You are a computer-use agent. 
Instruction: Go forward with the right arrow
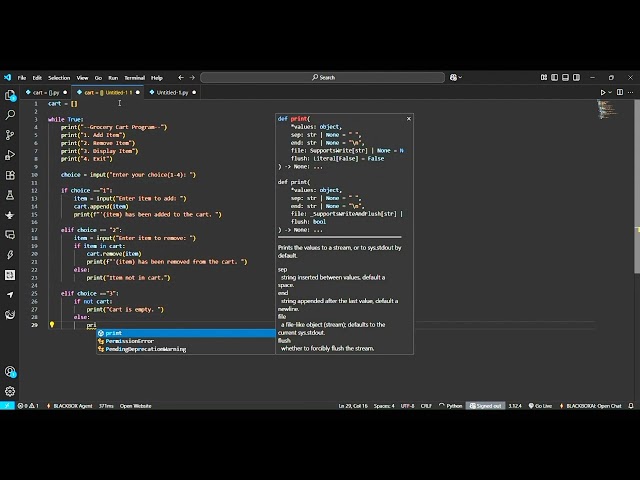192,77
